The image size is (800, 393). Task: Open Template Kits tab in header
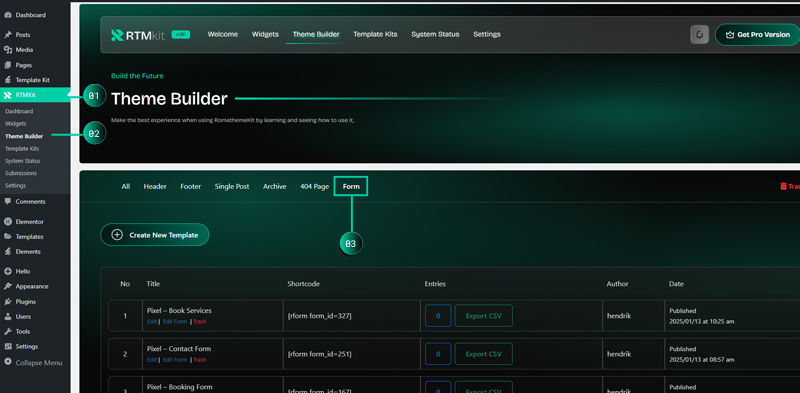point(376,34)
